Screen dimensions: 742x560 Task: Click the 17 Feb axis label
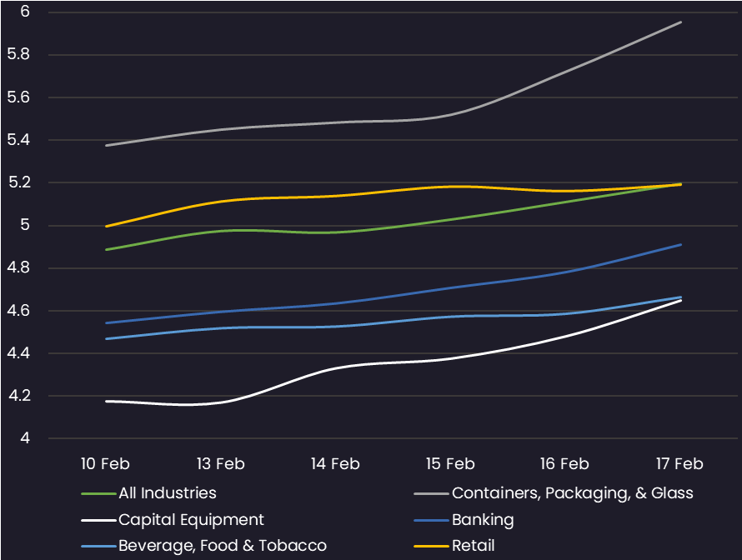point(679,464)
